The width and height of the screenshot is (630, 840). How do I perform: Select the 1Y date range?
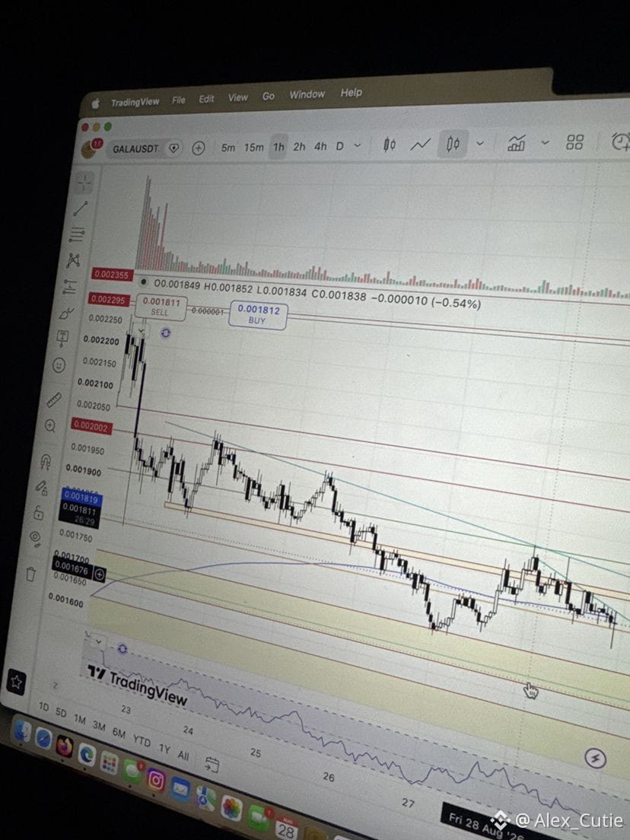164,749
